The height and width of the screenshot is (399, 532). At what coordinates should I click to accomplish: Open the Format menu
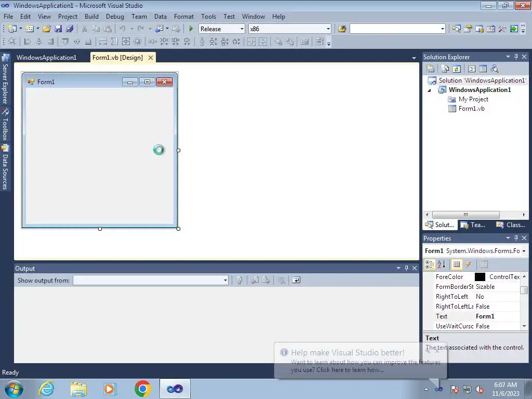(x=184, y=17)
